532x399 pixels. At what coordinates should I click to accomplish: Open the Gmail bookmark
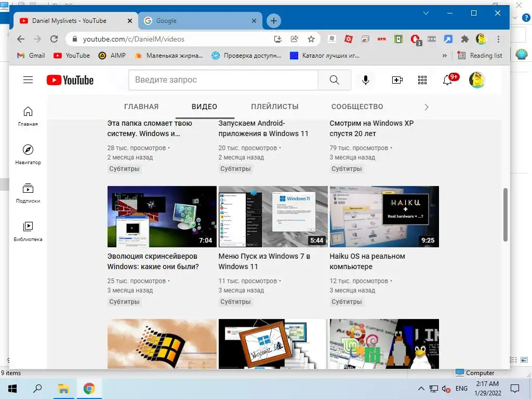31,55
